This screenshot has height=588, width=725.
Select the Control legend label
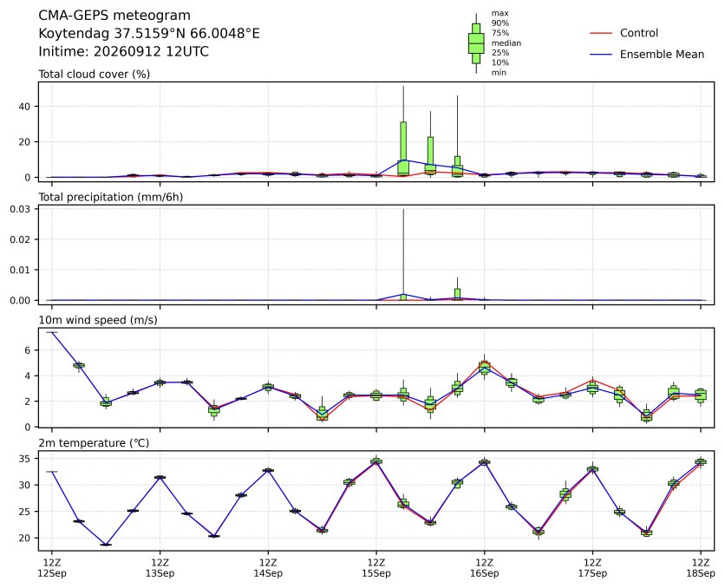[x=639, y=33]
